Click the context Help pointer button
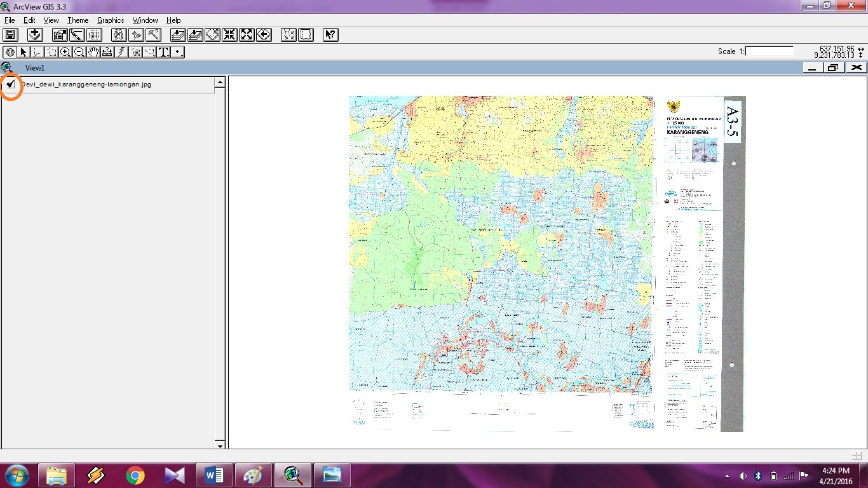The width and height of the screenshot is (868, 488). coord(330,35)
